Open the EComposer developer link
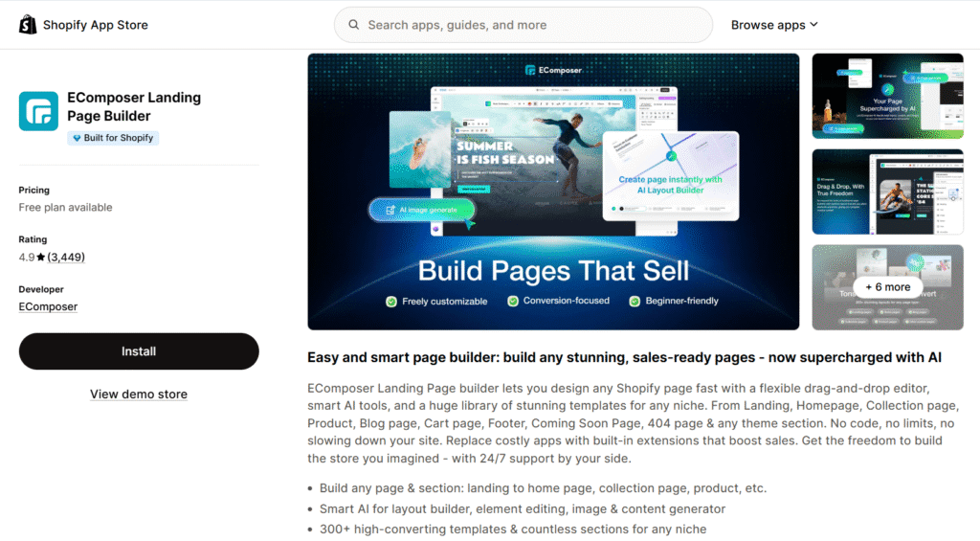Image resolution: width=980 pixels, height=541 pixels. coord(48,306)
